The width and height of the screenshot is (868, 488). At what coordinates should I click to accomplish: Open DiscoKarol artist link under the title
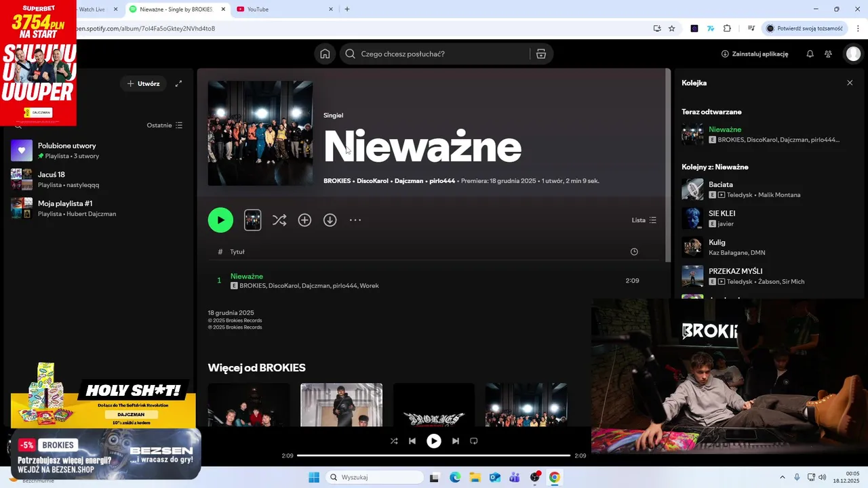(372, 181)
